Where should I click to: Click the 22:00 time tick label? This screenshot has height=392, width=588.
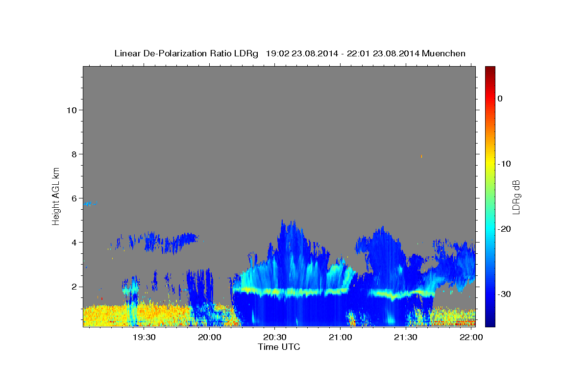(471, 337)
